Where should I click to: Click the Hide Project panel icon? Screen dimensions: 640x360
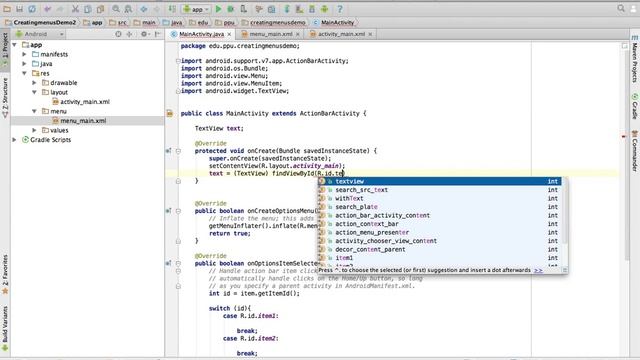click(x=158, y=34)
